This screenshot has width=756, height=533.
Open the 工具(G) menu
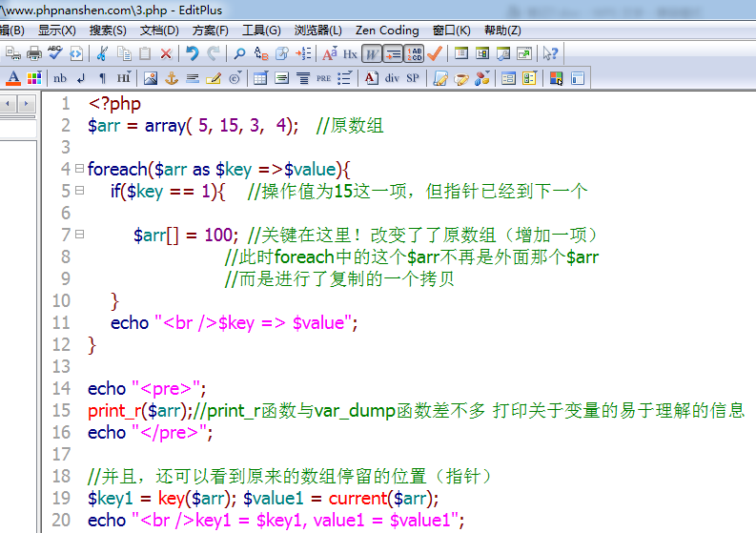tap(261, 31)
